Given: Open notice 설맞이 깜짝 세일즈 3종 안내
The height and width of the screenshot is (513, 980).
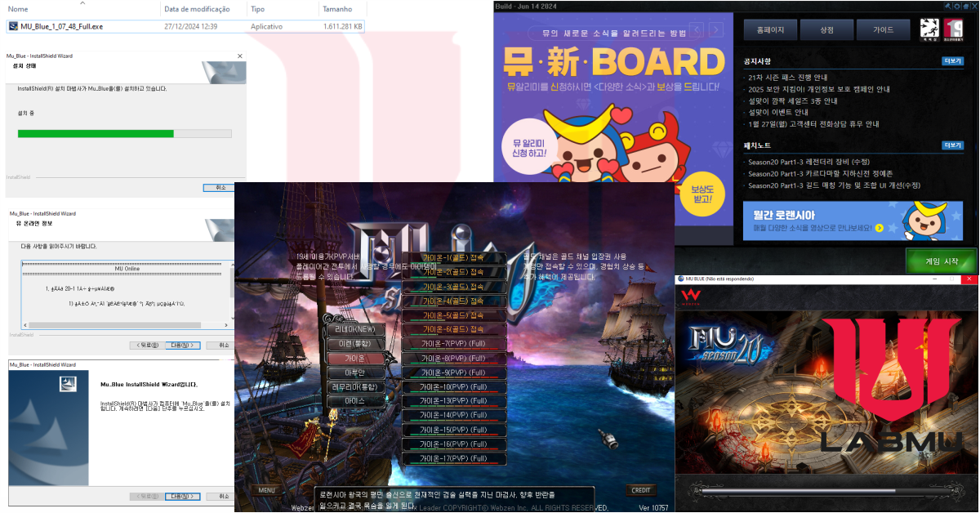Looking at the screenshot, I should tap(792, 101).
